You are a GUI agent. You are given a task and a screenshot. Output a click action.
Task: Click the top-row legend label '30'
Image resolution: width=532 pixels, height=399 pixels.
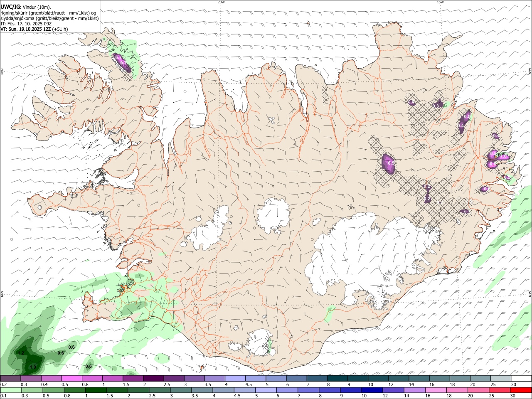513,384
